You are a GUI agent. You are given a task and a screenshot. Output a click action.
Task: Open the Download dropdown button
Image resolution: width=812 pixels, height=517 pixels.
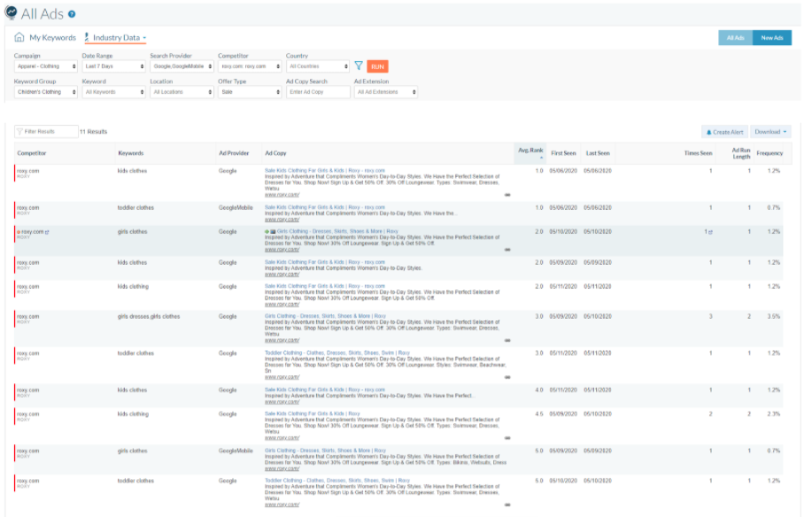tap(770, 132)
